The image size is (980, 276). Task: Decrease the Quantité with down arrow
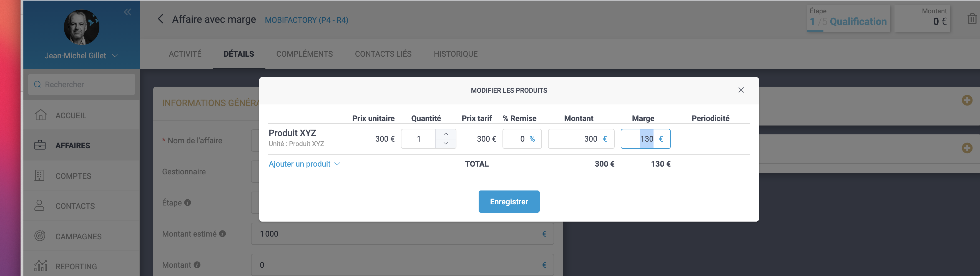coord(446,144)
